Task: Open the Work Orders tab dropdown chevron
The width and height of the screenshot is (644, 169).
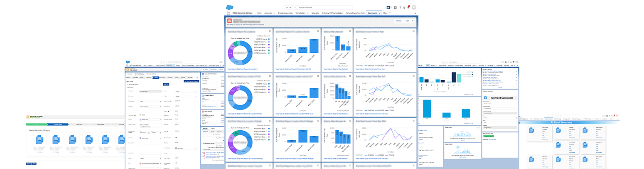Action: [308, 13]
